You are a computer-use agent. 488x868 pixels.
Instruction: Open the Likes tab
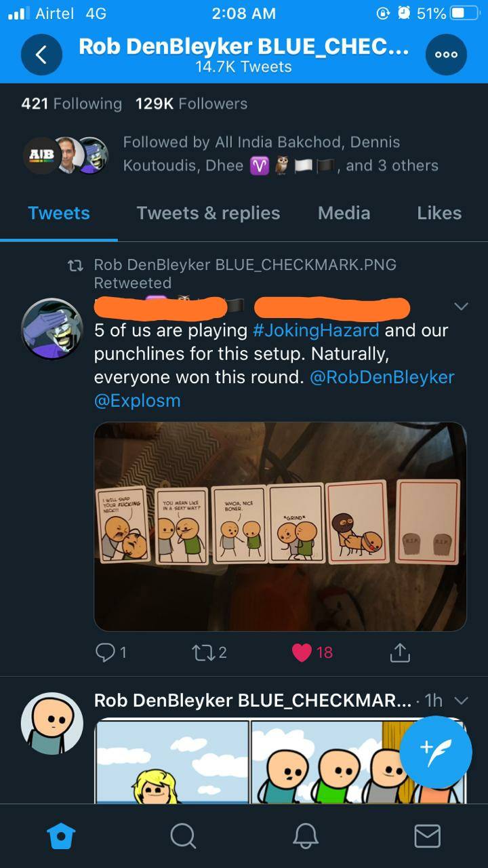(x=439, y=213)
